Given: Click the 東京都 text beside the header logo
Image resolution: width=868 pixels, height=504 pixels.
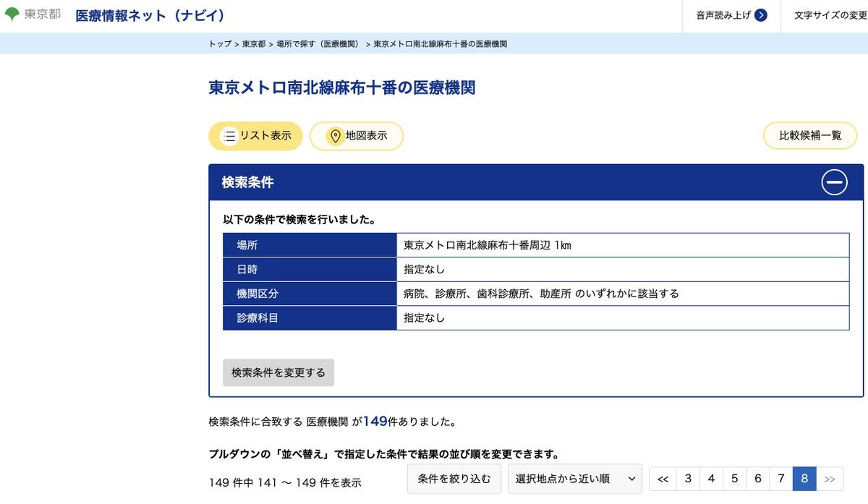Looking at the screenshot, I should (43, 14).
